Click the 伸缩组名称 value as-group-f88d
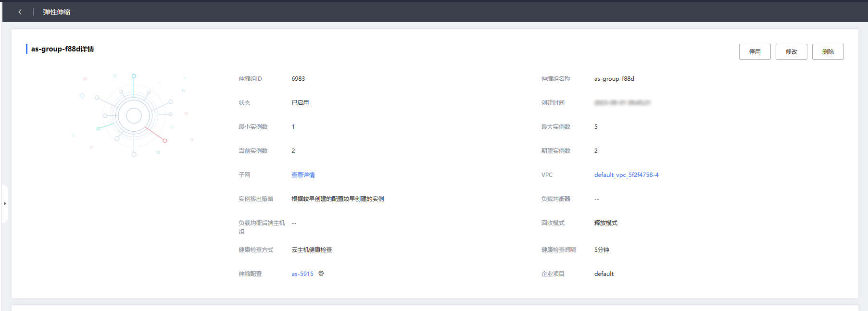The width and height of the screenshot is (868, 311). (x=614, y=79)
